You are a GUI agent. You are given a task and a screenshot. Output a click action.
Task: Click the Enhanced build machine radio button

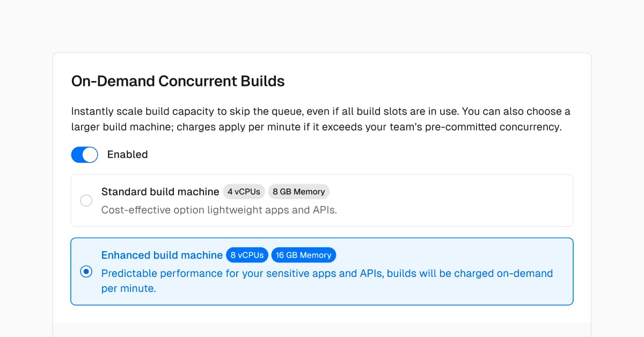tap(86, 272)
